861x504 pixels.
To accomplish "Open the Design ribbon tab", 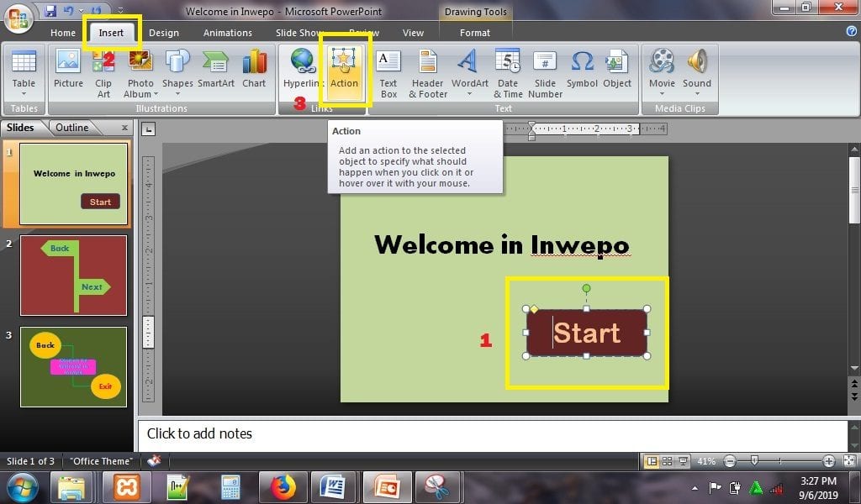I will pyautogui.click(x=164, y=33).
